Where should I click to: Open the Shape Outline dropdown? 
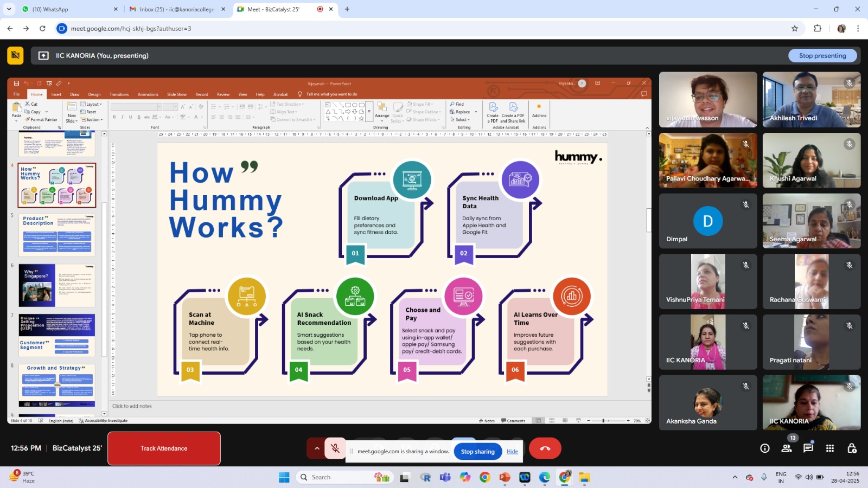(x=424, y=112)
